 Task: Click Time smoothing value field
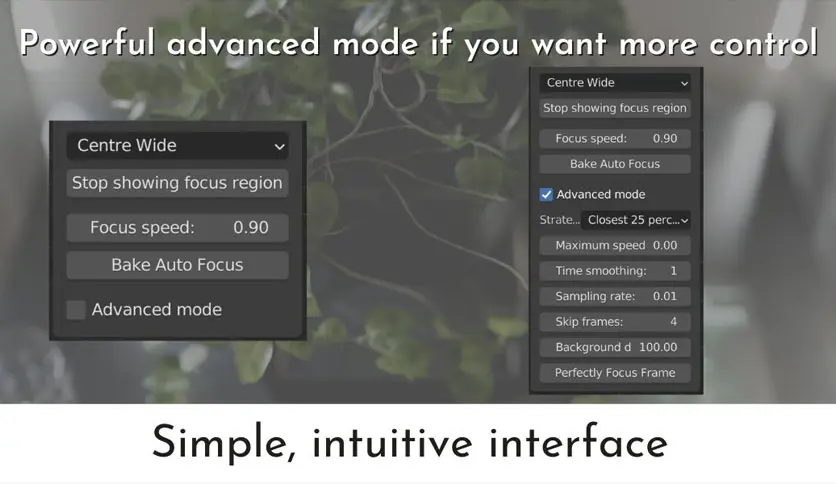(615, 271)
